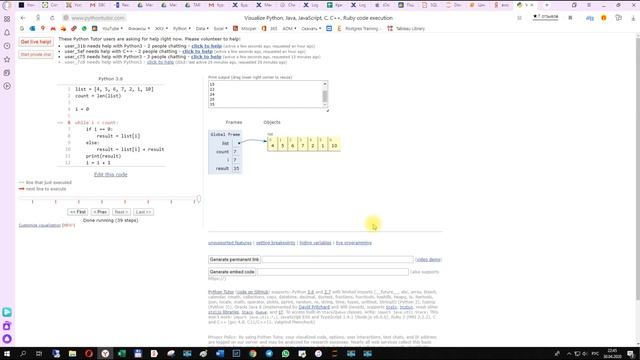Click the print output box scrollbar
This screenshot has height=360, width=640.
pos(325,95)
